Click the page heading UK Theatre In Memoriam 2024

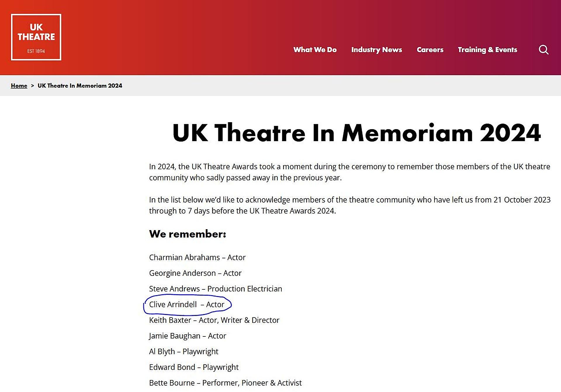pos(356,133)
